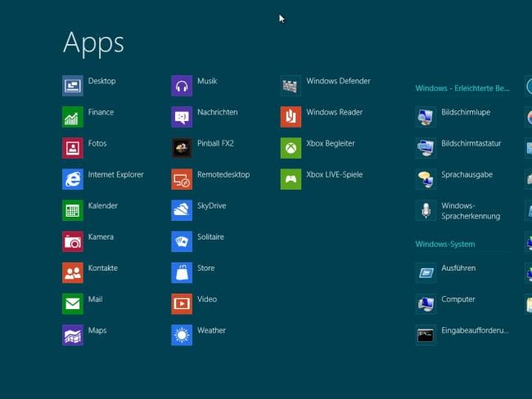This screenshot has height=399, width=532.
Task: Choose the Internet Explorer label
Action: click(x=115, y=175)
